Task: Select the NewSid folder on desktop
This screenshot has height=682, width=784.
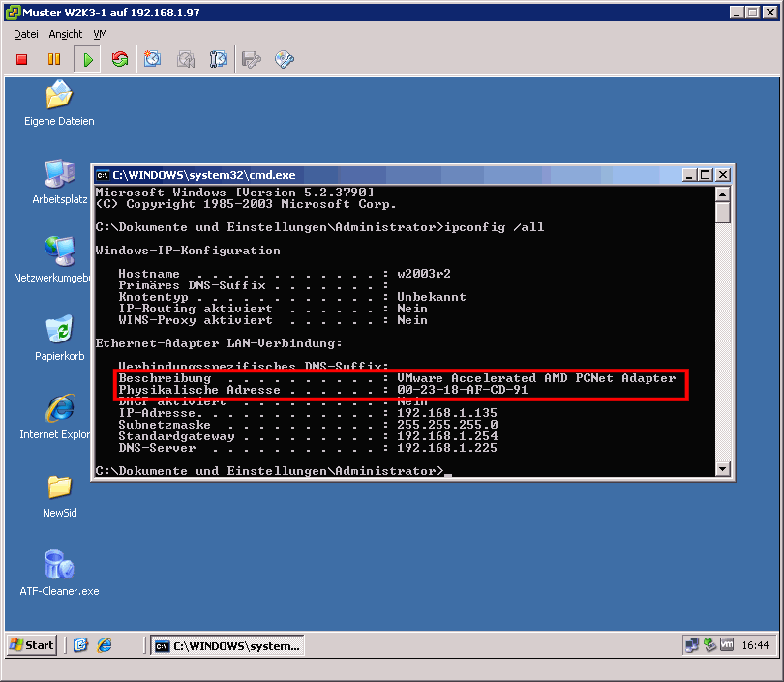Action: (59, 488)
